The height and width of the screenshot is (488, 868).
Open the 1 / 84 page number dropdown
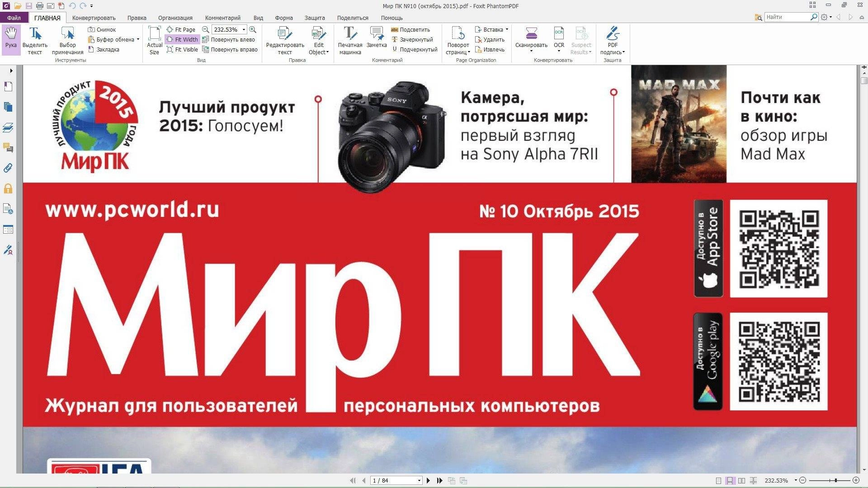(x=420, y=481)
